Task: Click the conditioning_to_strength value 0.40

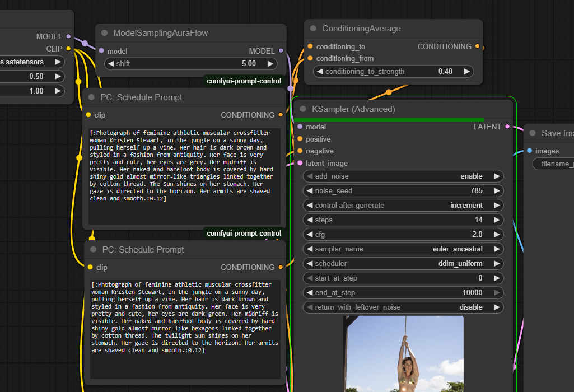Action: (445, 71)
